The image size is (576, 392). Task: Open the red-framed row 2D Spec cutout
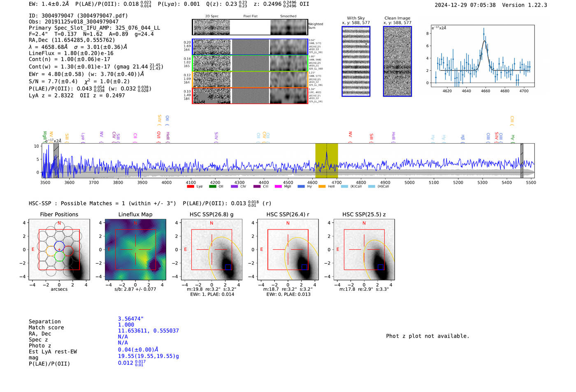coord(212,95)
